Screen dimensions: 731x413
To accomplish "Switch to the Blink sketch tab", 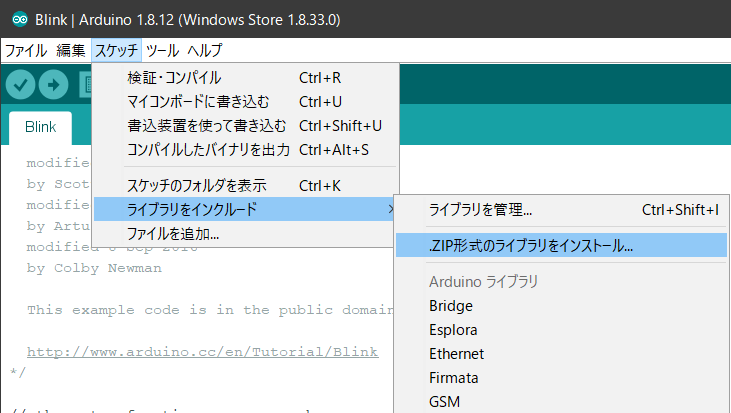I will (x=41, y=127).
